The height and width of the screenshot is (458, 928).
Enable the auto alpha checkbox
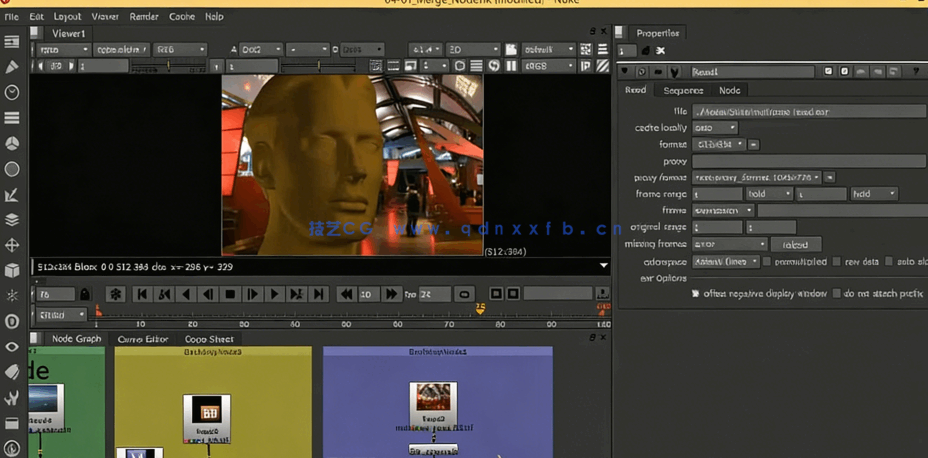[889, 261]
